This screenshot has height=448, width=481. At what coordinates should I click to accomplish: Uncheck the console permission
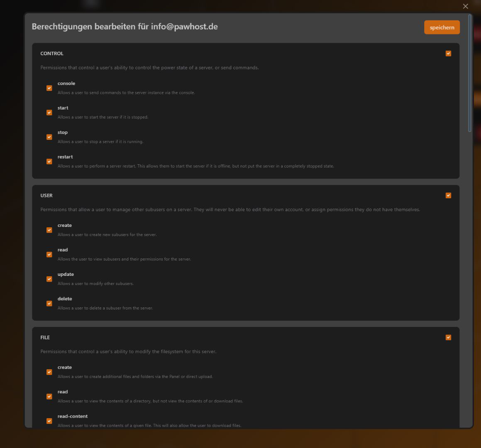49,88
